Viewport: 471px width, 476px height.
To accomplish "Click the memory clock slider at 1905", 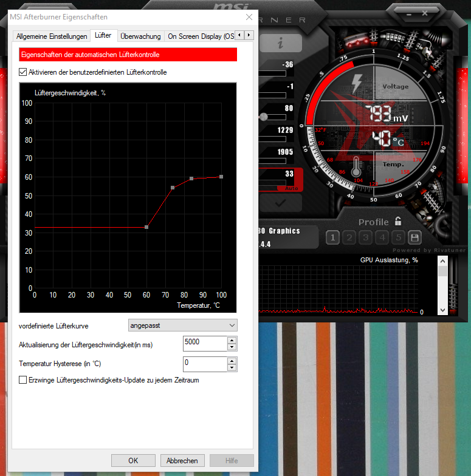I will tap(272, 161).
